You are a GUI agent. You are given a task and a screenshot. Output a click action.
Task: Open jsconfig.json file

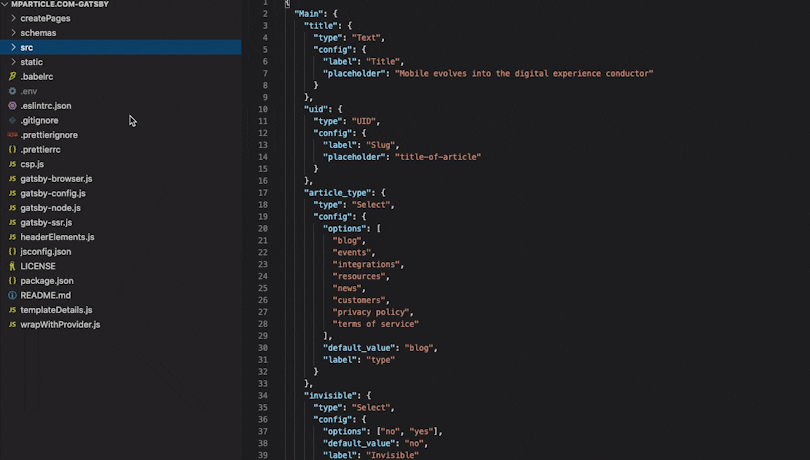(x=46, y=251)
